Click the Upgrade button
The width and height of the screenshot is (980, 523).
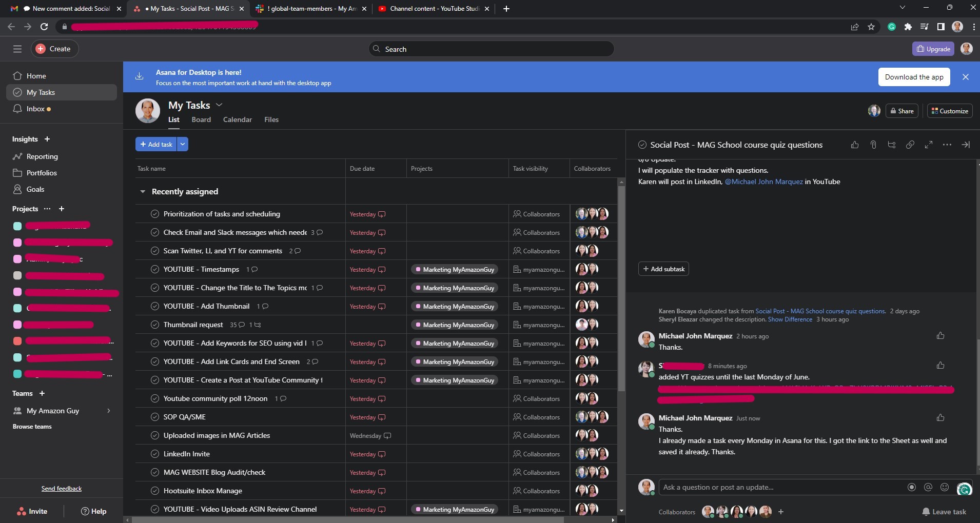click(933, 49)
